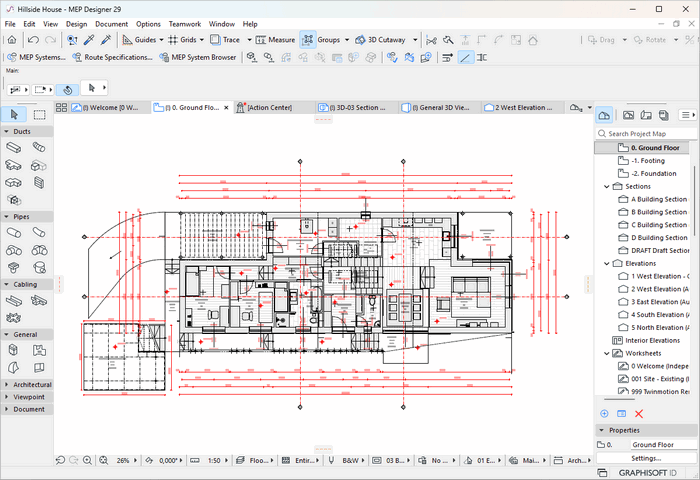Open 3 East Elevation in the Project Map
This screenshot has width=700, height=480.
658,301
